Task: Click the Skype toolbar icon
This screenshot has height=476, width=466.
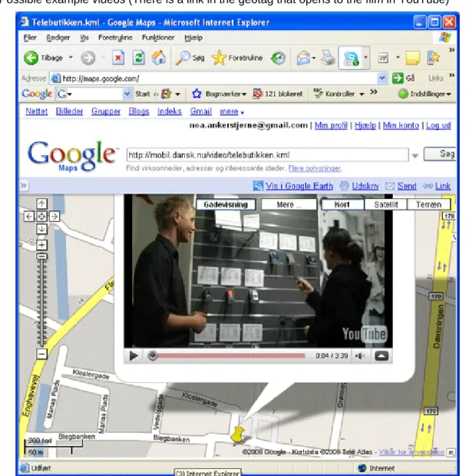Action: (x=351, y=58)
